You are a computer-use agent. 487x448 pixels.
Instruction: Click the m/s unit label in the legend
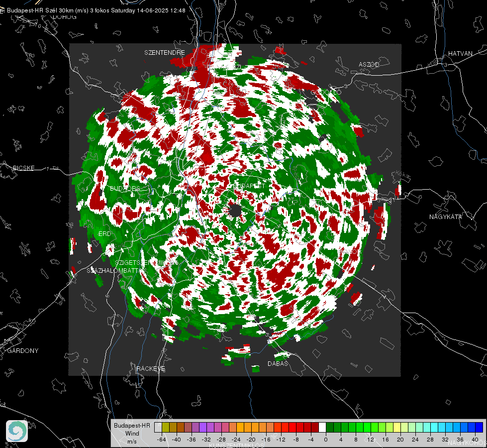(x=132, y=442)
